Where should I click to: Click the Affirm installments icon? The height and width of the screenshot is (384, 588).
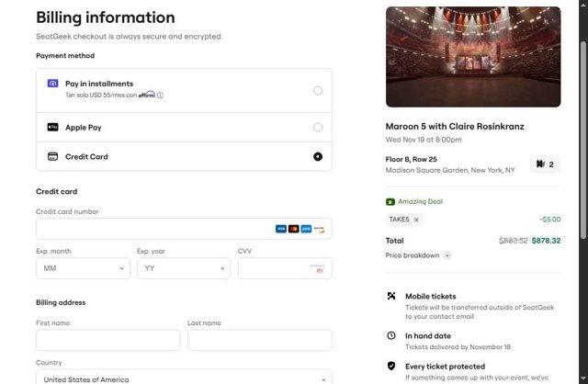(52, 84)
